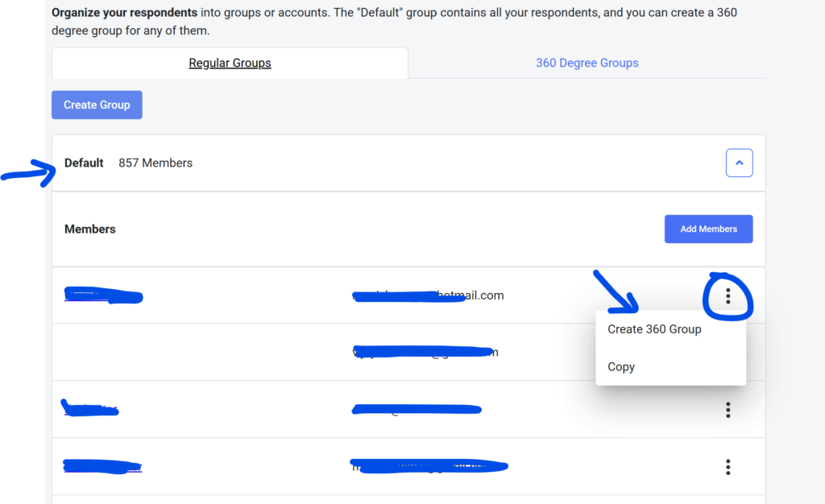The height and width of the screenshot is (504, 825).
Task: Open the third row member's name link
Action: [x=90, y=410]
